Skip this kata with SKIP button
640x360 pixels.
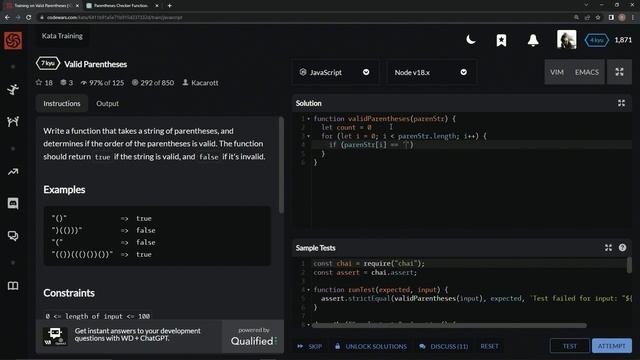310,346
